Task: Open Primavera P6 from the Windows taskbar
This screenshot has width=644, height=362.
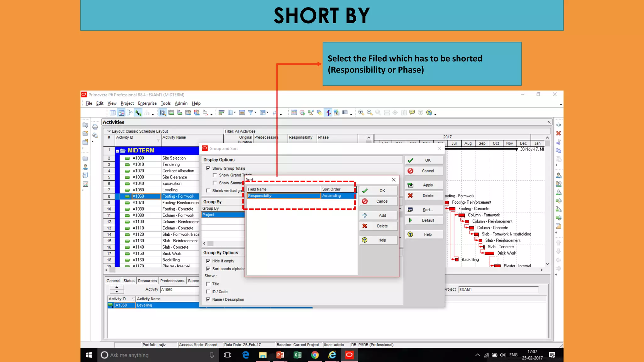Action: (x=349, y=355)
